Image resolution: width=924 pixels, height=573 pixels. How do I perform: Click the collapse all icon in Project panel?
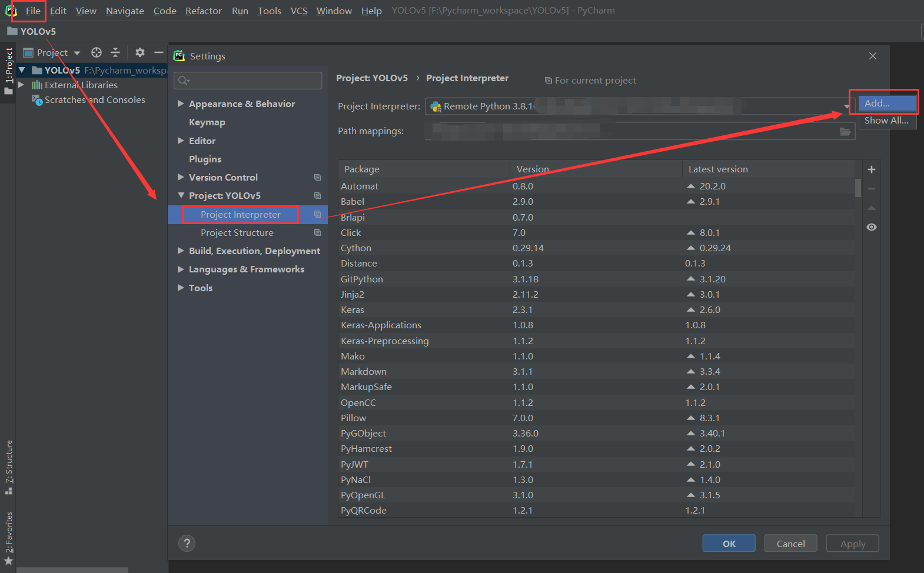(x=115, y=52)
